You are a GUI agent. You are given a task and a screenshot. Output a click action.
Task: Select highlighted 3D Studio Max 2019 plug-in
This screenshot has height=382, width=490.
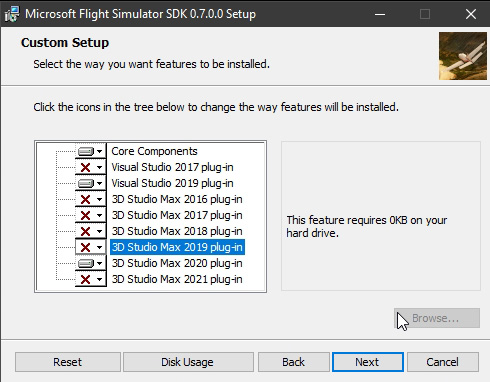coord(177,247)
